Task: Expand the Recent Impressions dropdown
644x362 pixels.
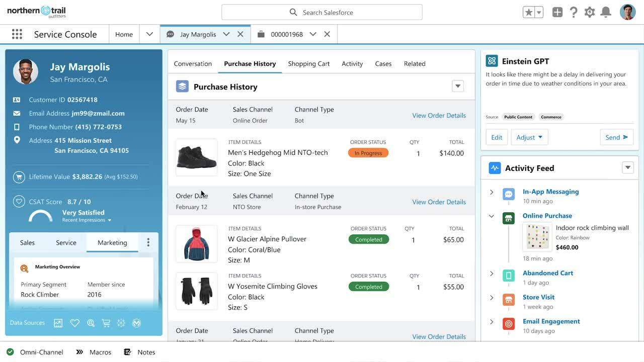Action: coord(87,220)
